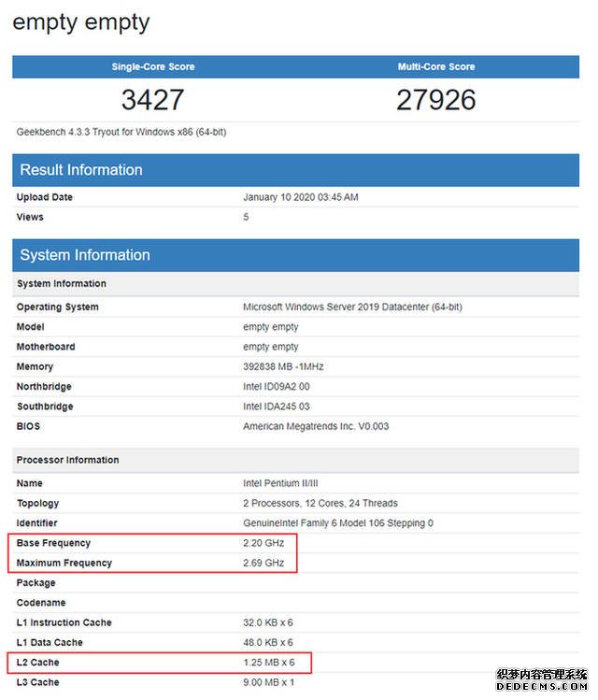Click the Base Frequency label
This screenshot has width=598, height=700.
click(x=53, y=543)
